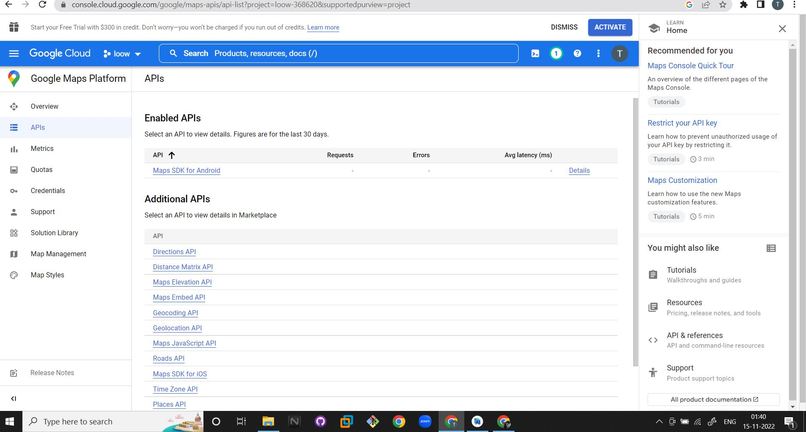Screen dimensions: 806x432
Task: Open the Google Cloud hamburger navigation menu
Action: [x=14, y=53]
